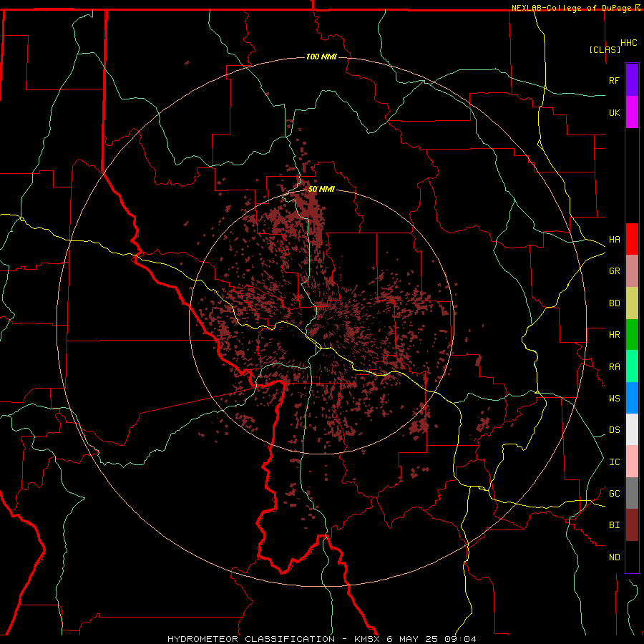This screenshot has height=644, width=644.
Task: Click the HHC product label
Action: [629, 43]
